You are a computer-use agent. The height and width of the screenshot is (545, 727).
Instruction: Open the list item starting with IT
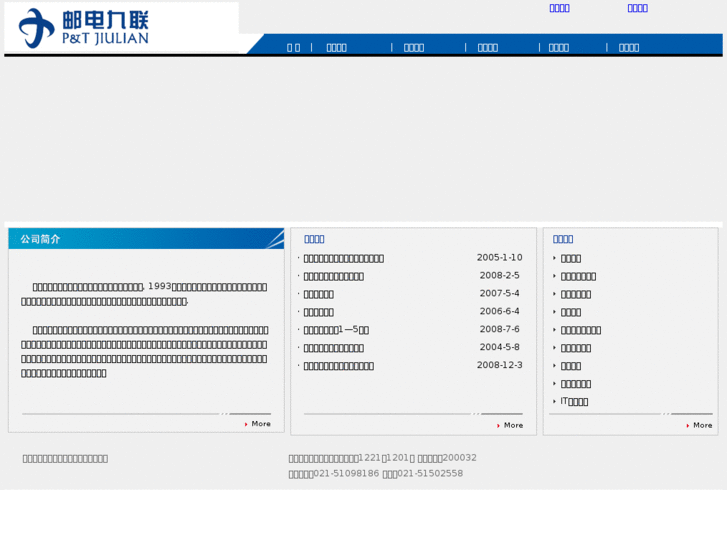click(574, 402)
